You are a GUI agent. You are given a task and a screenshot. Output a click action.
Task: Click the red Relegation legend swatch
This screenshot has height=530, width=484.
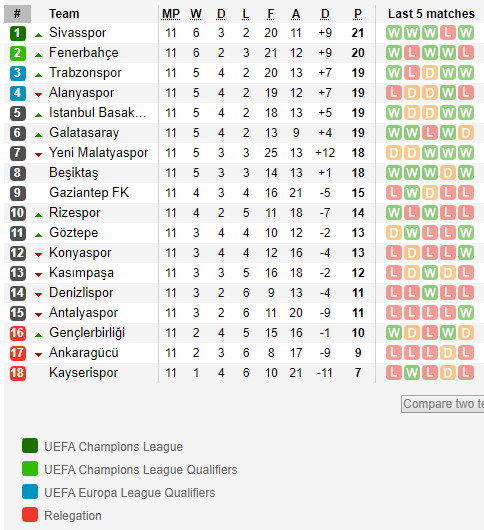tap(30, 515)
